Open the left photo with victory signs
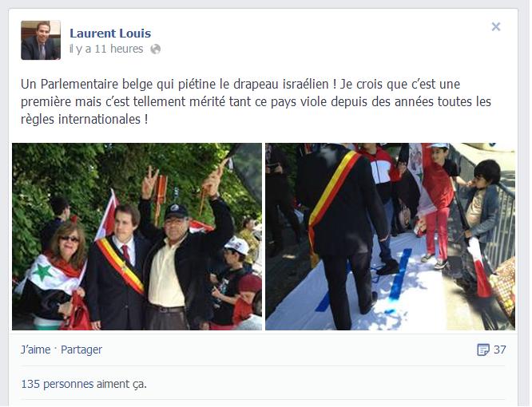Screen dimensions: 532x407 click(x=137, y=236)
